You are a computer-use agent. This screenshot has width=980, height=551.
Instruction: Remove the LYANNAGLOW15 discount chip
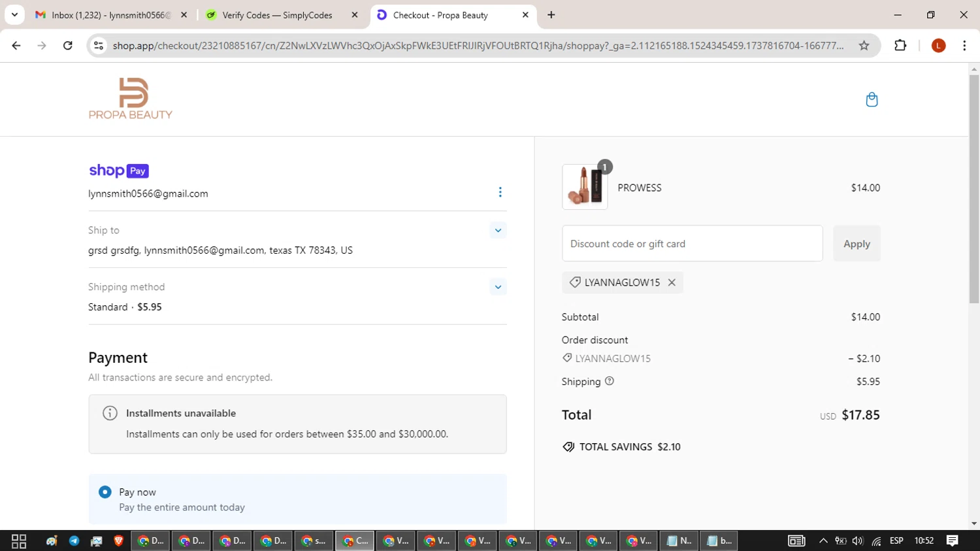(x=672, y=282)
